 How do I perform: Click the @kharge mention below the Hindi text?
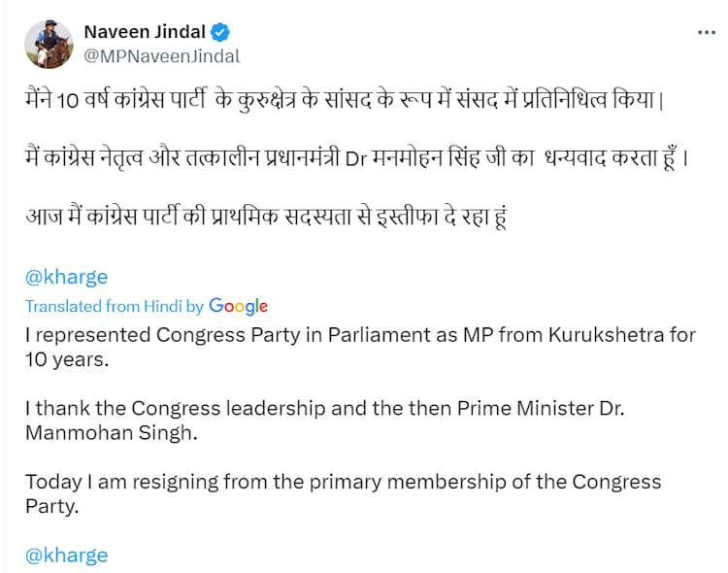pyautogui.click(x=66, y=276)
